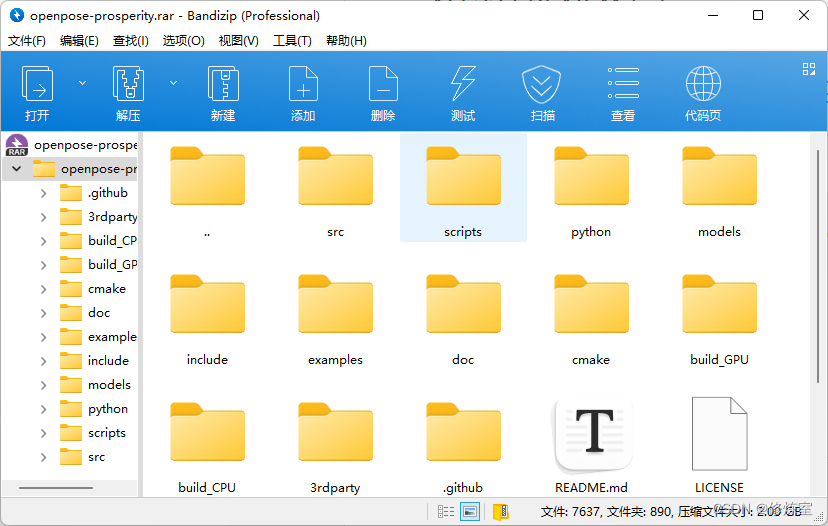Collapse the openpose-pr root folder in tree
The width and height of the screenshot is (828, 526).
click(x=16, y=168)
